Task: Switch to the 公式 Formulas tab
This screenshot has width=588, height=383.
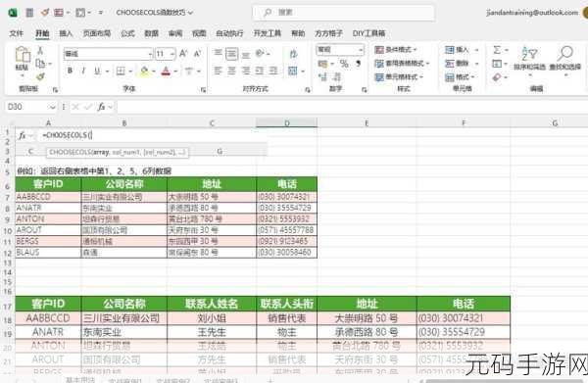Action: tap(127, 33)
